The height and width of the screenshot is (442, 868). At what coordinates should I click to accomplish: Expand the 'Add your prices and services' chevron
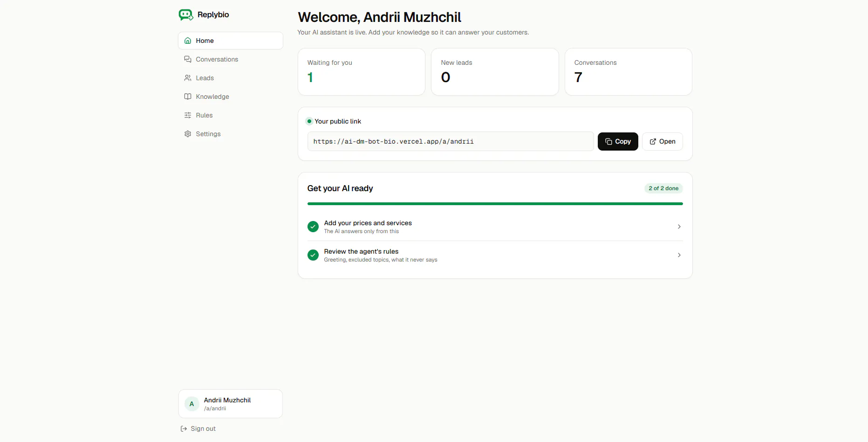coord(679,227)
